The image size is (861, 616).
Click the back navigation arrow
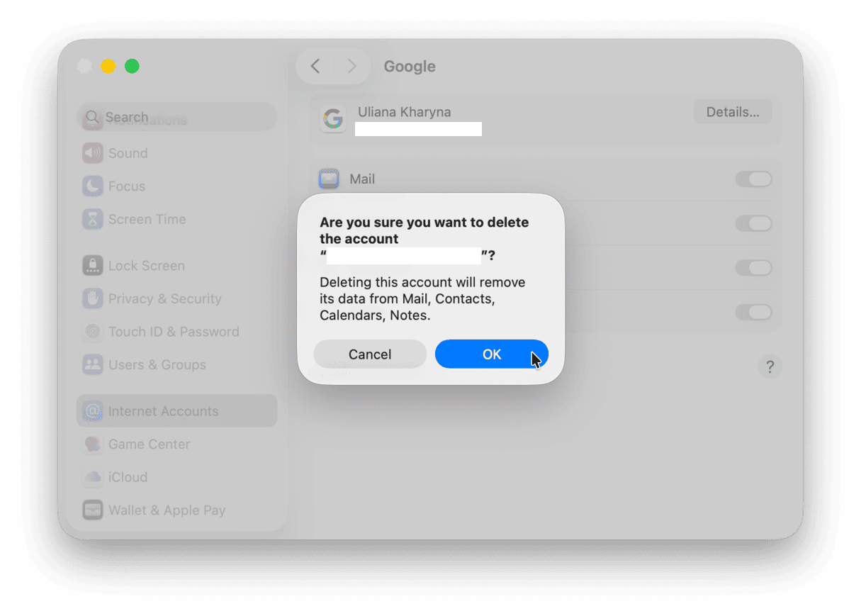pos(315,66)
